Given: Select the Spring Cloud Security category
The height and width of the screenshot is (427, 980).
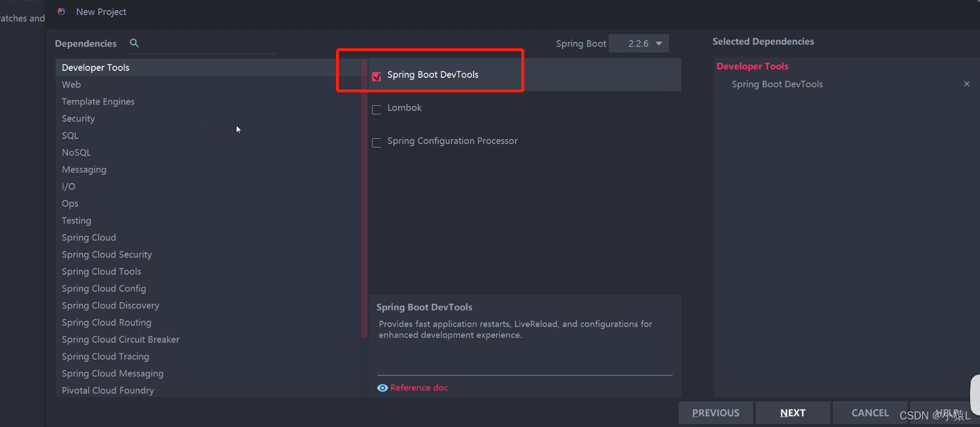Looking at the screenshot, I should pos(209,254).
